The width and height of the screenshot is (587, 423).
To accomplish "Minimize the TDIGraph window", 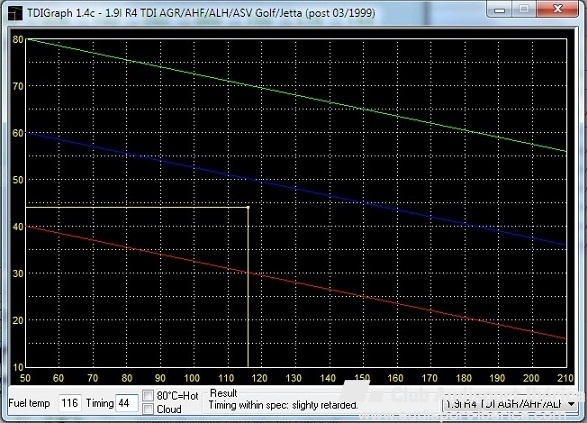I will (500, 9).
